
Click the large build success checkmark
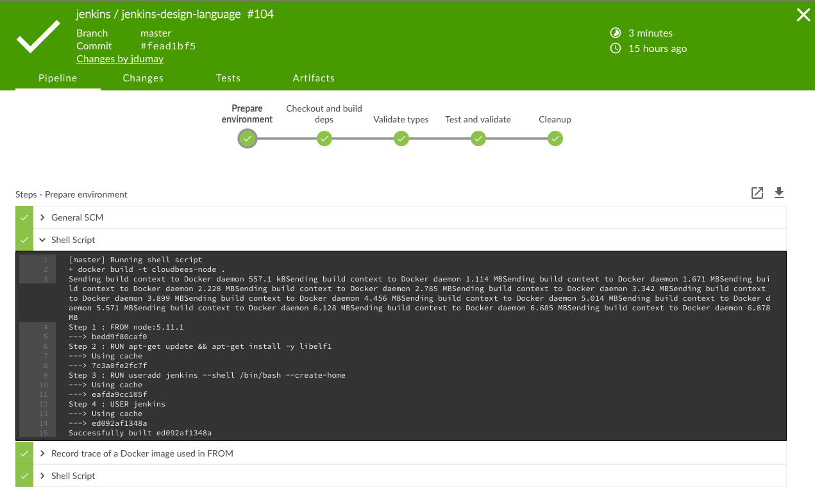pyautogui.click(x=38, y=40)
